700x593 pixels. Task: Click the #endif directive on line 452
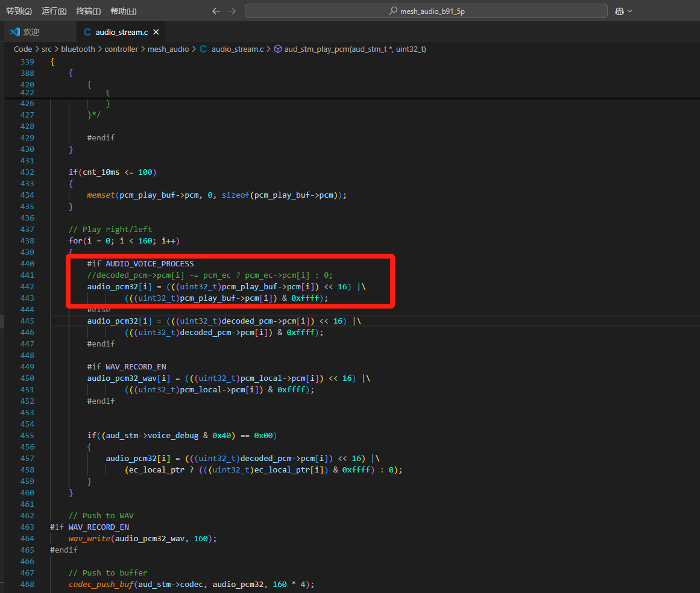tap(101, 401)
